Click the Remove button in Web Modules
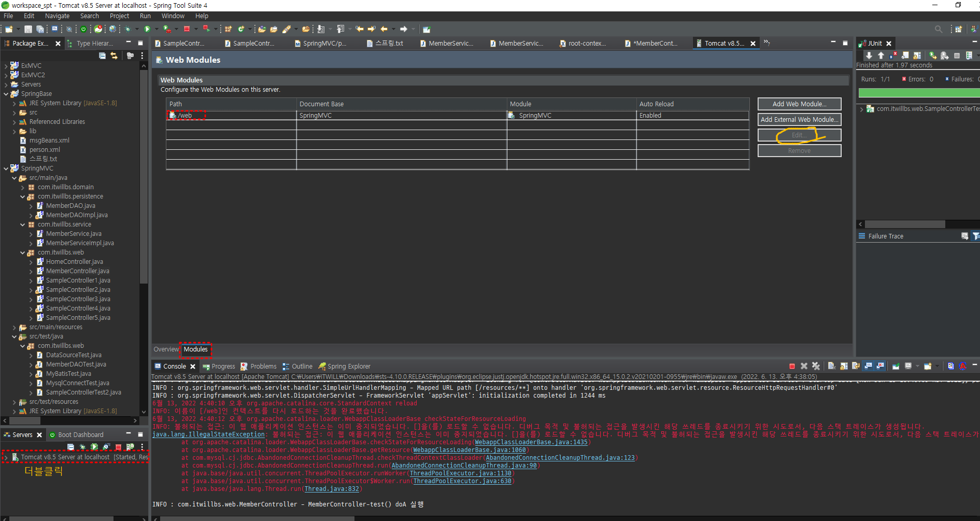Screen dimensions: 980x521 pyautogui.click(x=799, y=151)
